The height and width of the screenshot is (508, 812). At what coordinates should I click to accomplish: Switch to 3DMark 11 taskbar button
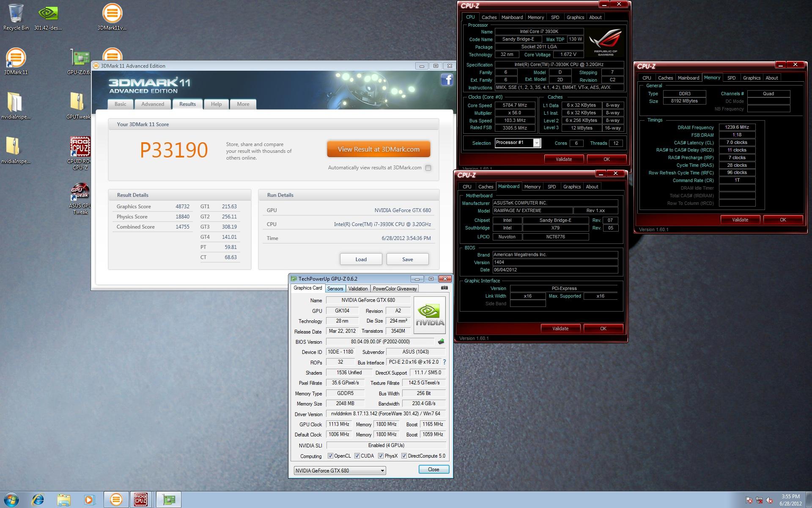(116, 500)
